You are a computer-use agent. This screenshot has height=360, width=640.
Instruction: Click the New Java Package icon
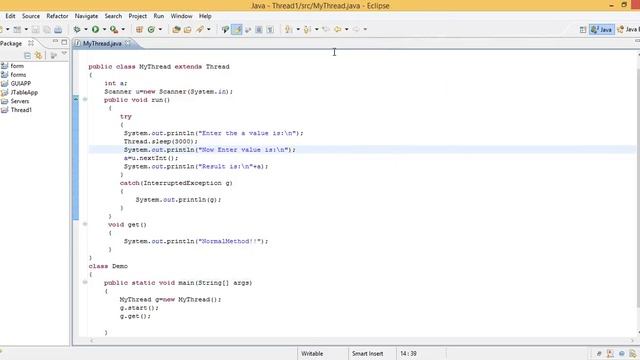[x=139, y=29]
